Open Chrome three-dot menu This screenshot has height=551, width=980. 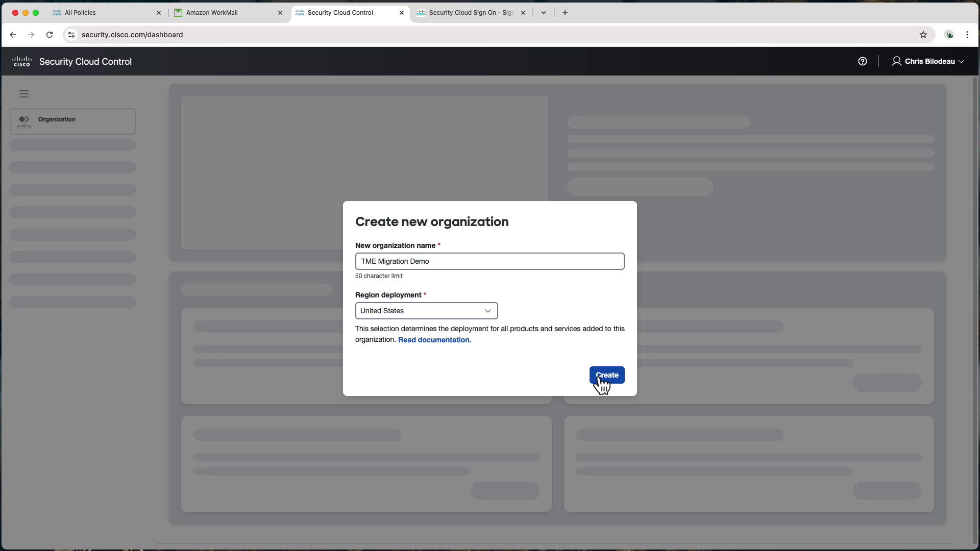click(x=967, y=35)
